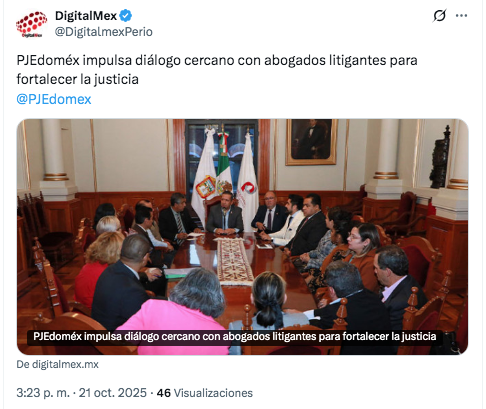Viewport: 486px width, 409px height.
Task: Click the white flag with red logo
Action: [247, 180]
